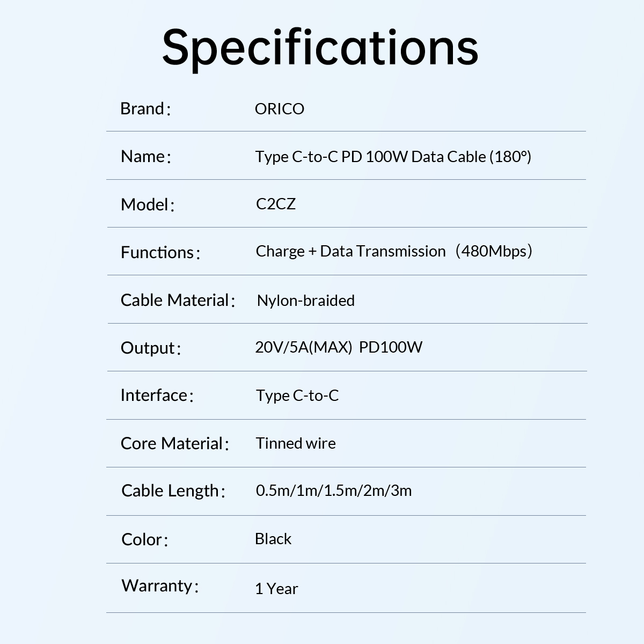Click the Interface label
This screenshot has width=644, height=644.
pyautogui.click(x=154, y=396)
